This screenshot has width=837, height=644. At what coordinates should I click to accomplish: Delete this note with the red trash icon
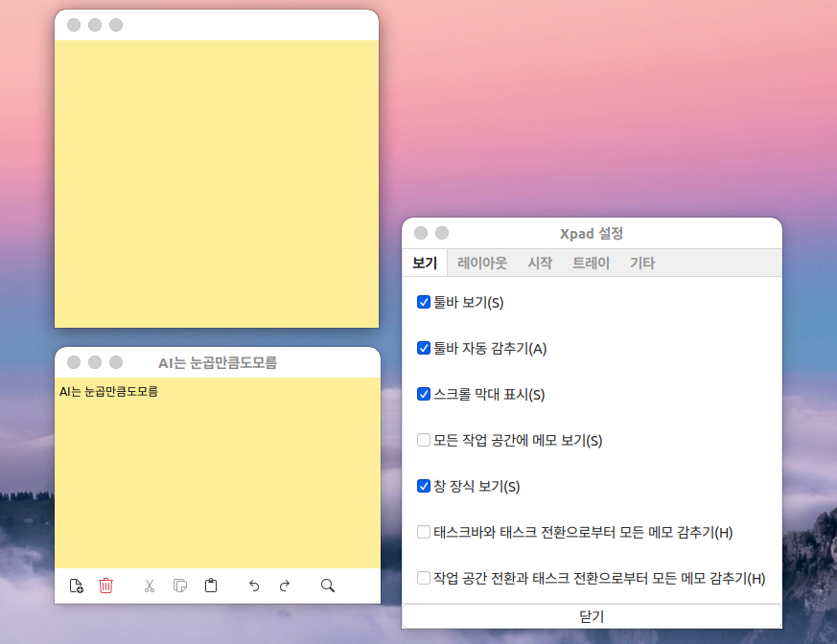tap(105, 586)
